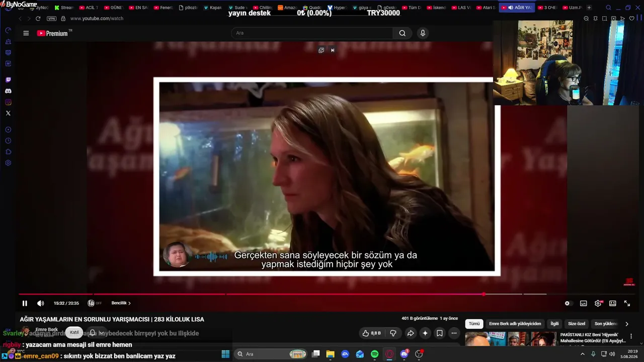Select the 'Size özel' filter chip
The width and height of the screenshot is (644, 362).
point(577,324)
